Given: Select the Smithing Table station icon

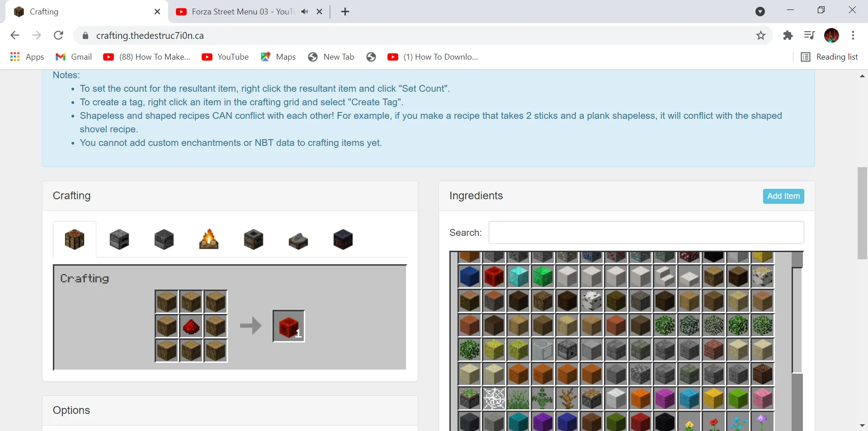Looking at the screenshot, I should (343, 239).
